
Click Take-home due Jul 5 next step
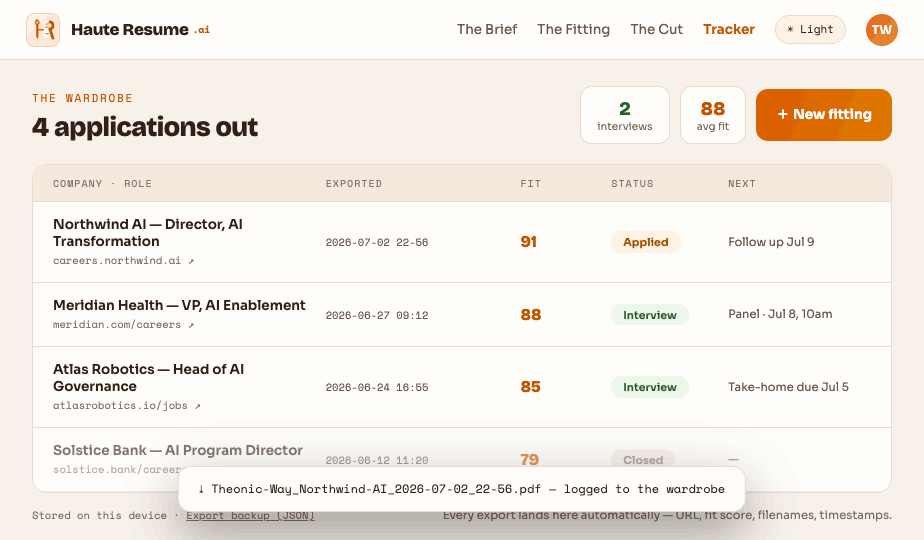point(788,387)
